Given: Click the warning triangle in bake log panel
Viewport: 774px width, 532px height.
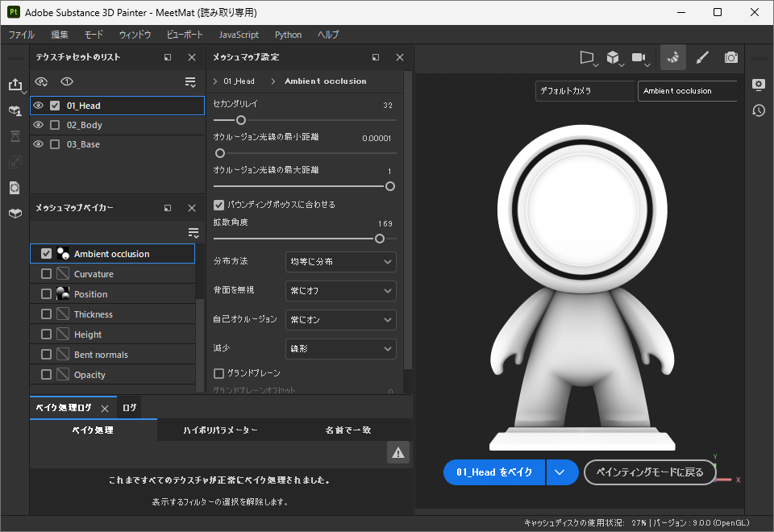Looking at the screenshot, I should (x=397, y=452).
